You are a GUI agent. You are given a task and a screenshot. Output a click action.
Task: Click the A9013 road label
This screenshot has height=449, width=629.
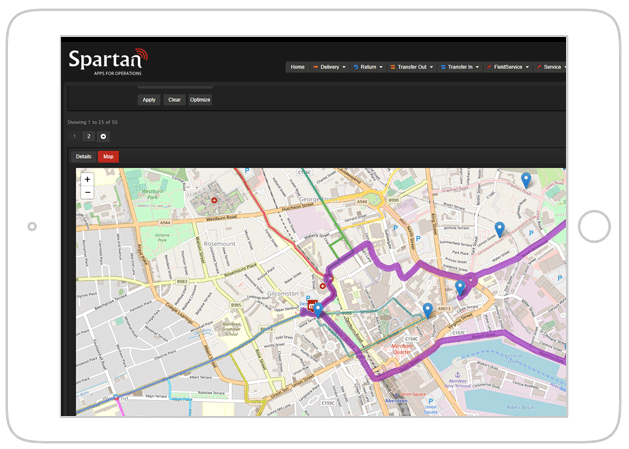(x=444, y=309)
